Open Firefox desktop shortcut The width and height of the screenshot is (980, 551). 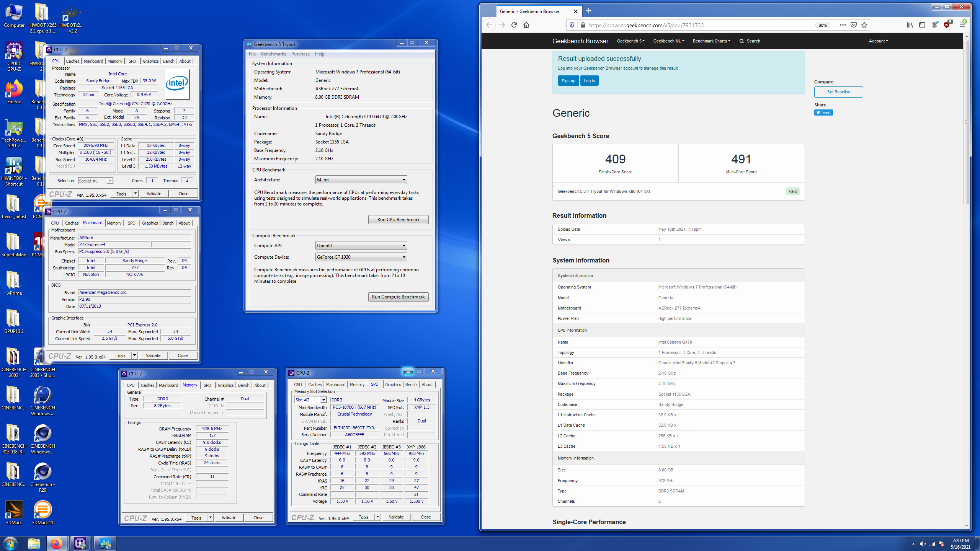[x=14, y=92]
